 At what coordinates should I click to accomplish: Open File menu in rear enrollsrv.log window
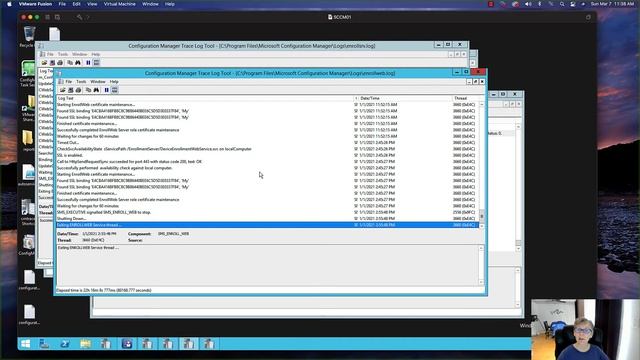50,54
